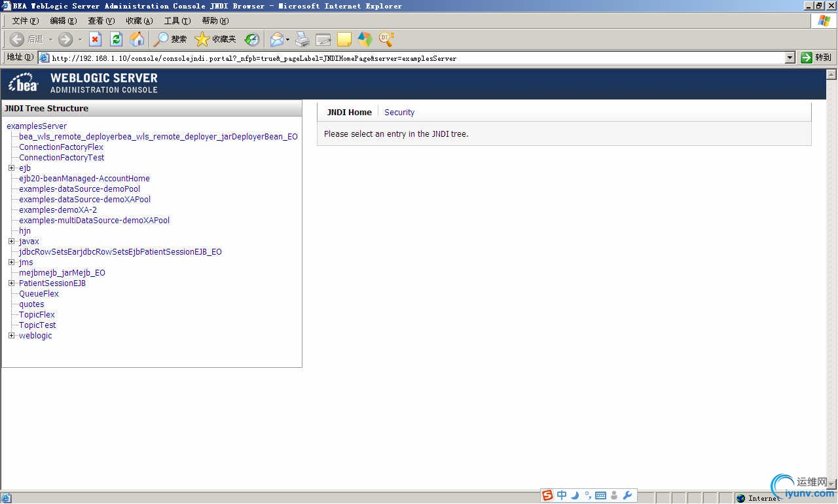
Task: Toggle Chinese/English input mode (中)
Action: (562, 495)
